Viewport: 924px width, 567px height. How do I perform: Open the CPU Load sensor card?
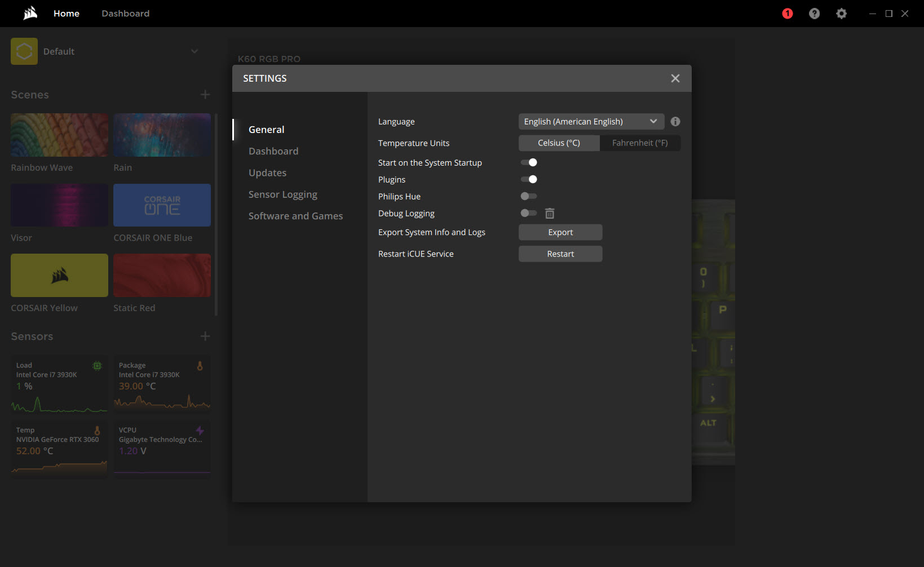coord(59,385)
